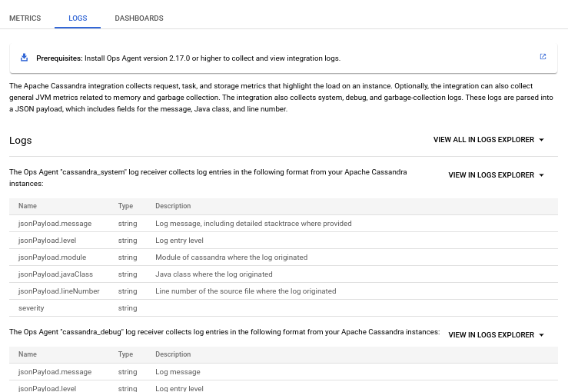Click the Prerequisites Ops Agent version notice text
This screenshot has width=568, height=392.
[x=188, y=58]
